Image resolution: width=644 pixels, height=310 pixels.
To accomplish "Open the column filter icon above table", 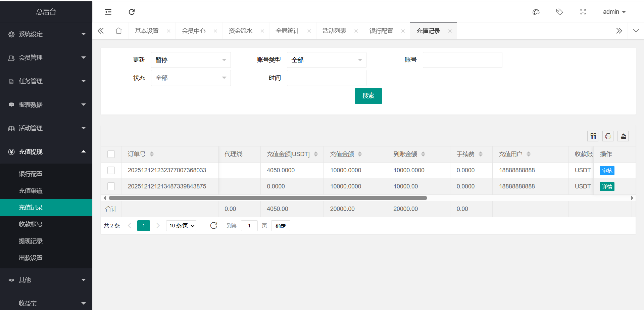I will (x=593, y=136).
